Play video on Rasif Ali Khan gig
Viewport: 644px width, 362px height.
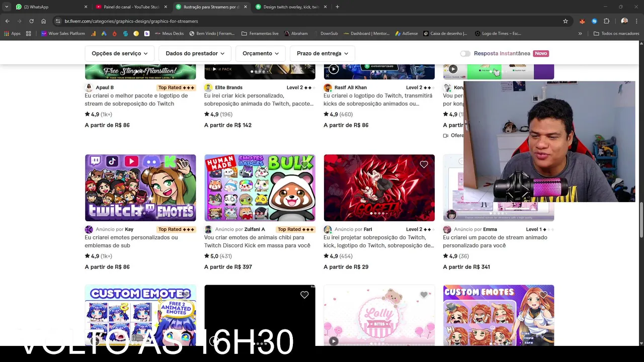pos(333,69)
